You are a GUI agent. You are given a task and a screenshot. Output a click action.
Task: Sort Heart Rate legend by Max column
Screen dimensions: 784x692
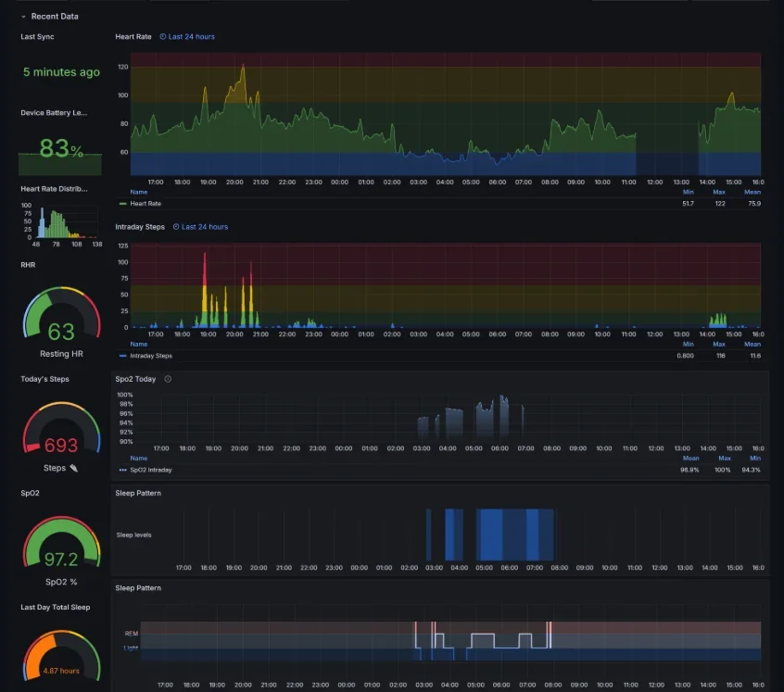tap(719, 193)
